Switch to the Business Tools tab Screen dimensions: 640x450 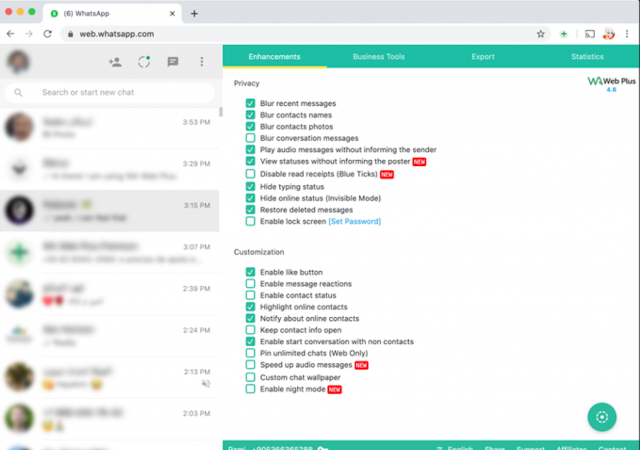point(379,57)
